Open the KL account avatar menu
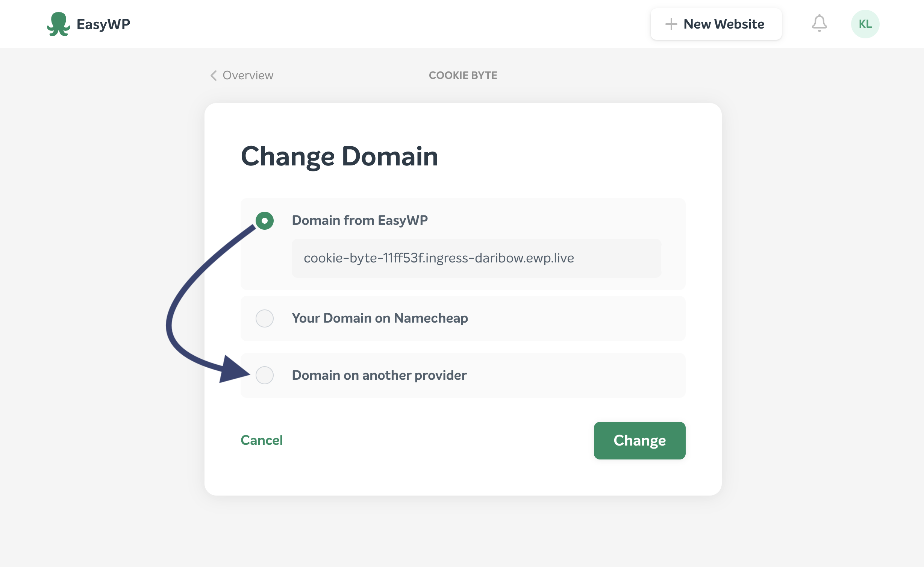This screenshot has width=924, height=567. [865, 24]
